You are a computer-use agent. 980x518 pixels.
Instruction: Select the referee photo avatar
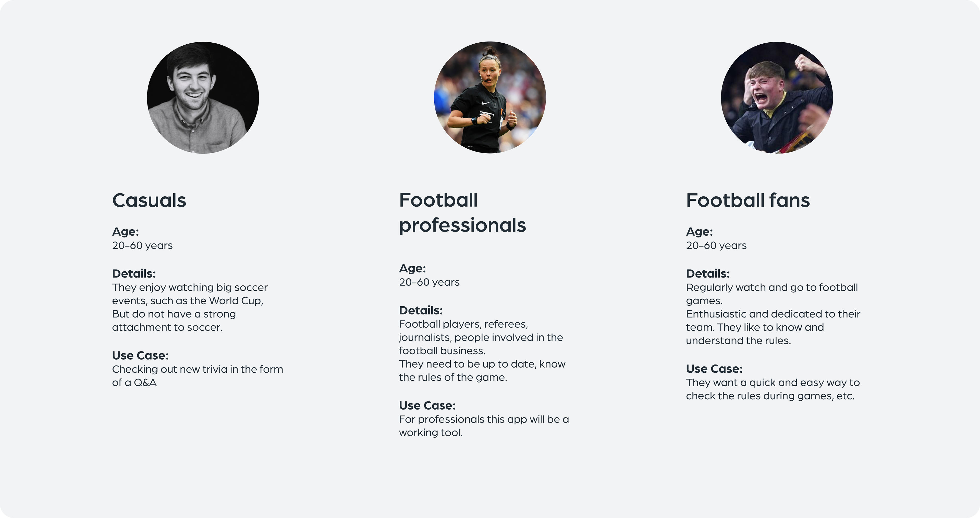click(x=490, y=98)
